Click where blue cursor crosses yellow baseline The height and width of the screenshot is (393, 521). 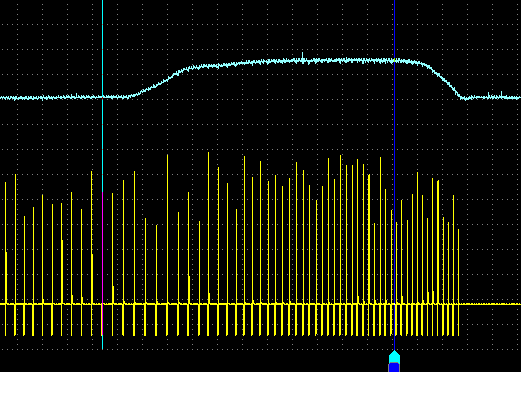(x=394, y=304)
